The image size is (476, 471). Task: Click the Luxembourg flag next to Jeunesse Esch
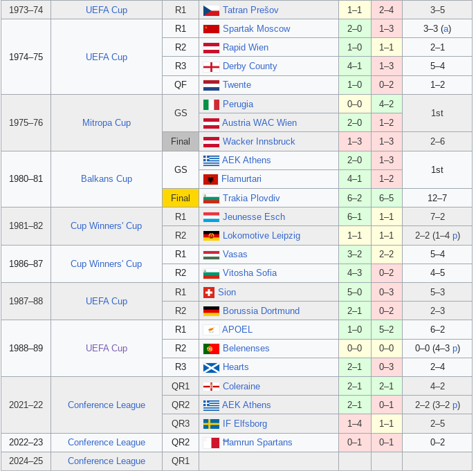pyautogui.click(x=211, y=217)
